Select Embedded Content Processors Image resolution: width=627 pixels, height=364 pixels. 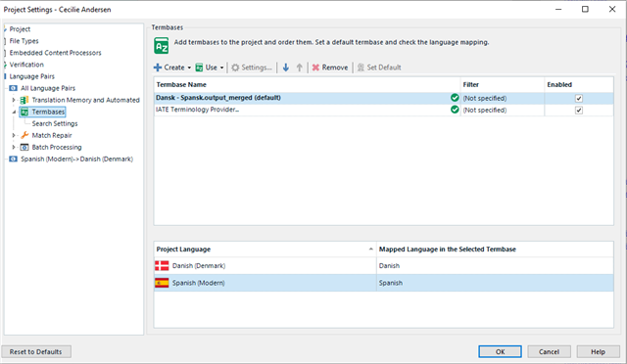point(55,53)
